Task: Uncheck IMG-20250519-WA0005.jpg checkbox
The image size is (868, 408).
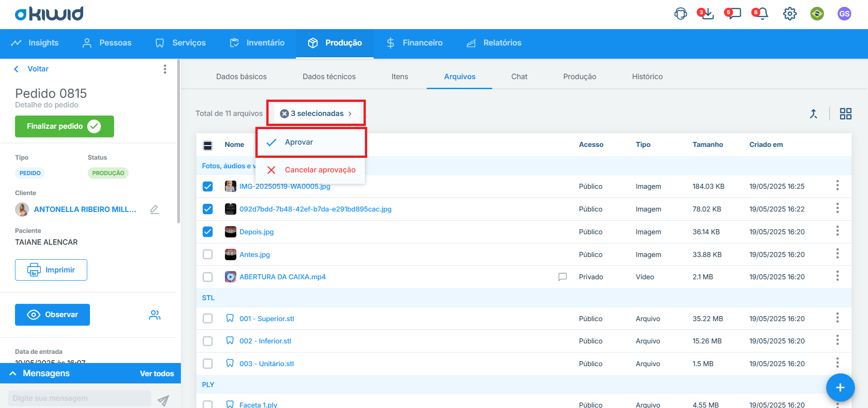Action: coord(208,186)
